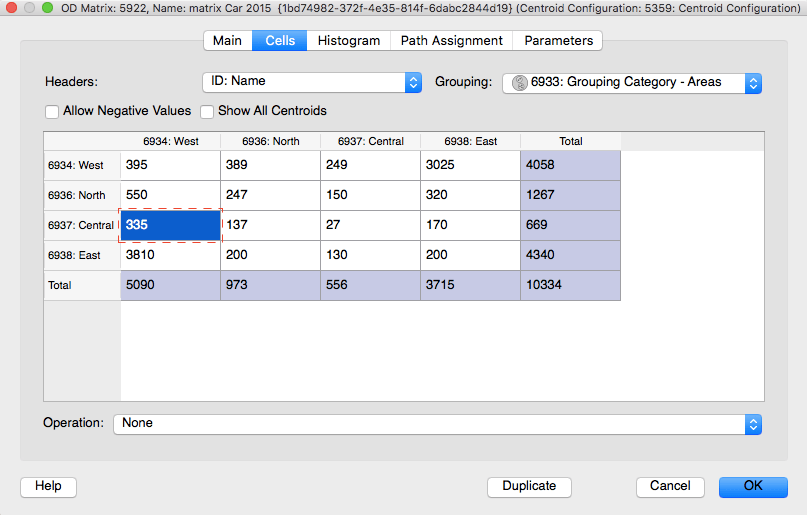
Task: Select the 6937: Central row header
Action: (82, 225)
